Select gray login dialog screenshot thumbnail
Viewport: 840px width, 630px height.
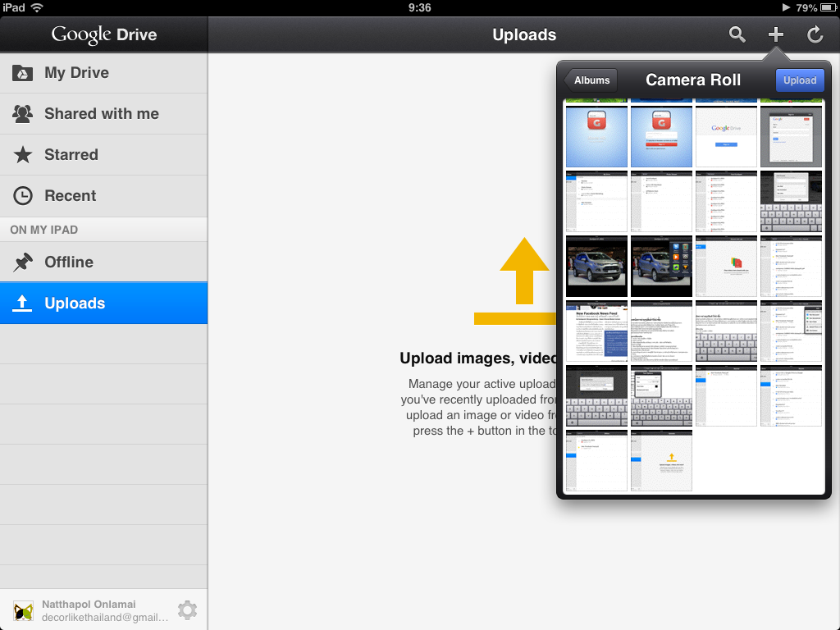pyautogui.click(x=791, y=137)
